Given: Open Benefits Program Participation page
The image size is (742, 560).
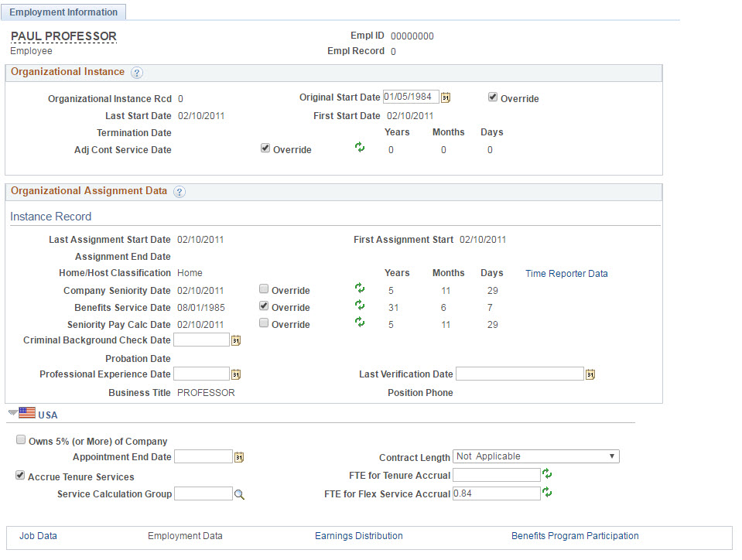Looking at the screenshot, I should pyautogui.click(x=575, y=536).
